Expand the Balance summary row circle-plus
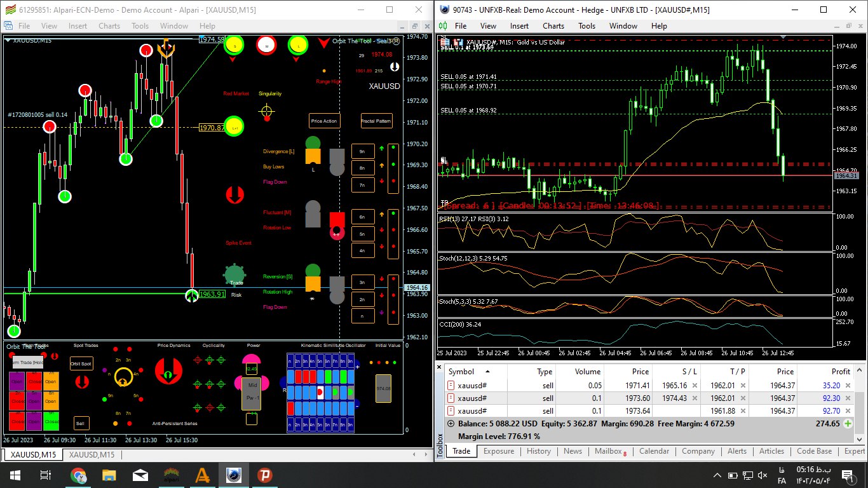The height and width of the screenshot is (488, 868). coord(451,423)
